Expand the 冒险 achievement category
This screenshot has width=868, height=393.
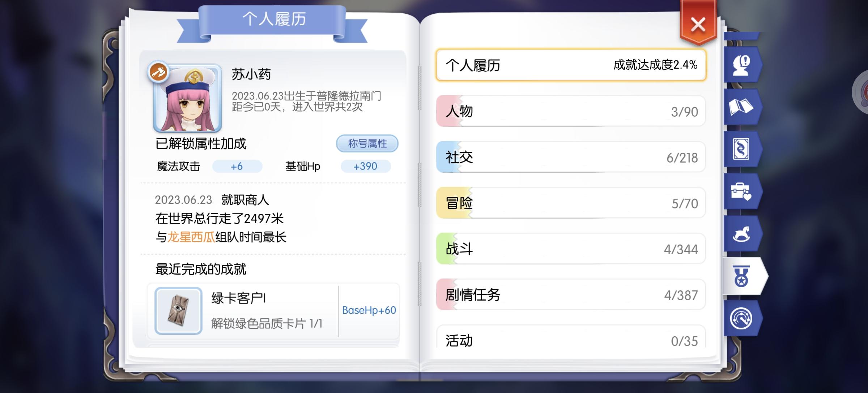tap(571, 203)
